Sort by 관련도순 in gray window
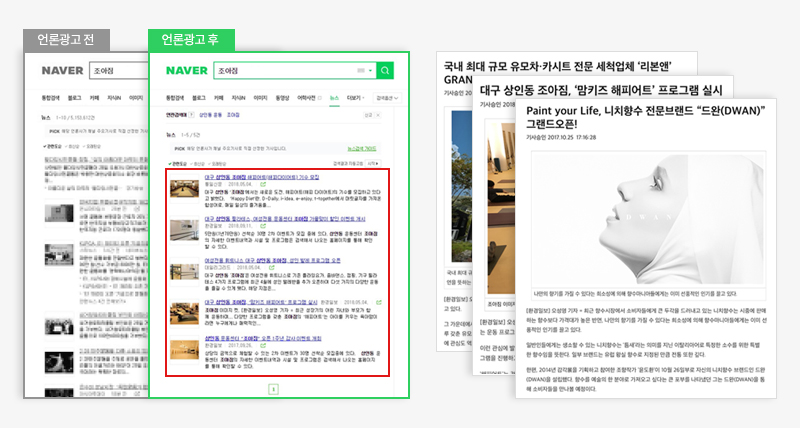This screenshot has height=428, width=800. pyautogui.click(x=54, y=146)
